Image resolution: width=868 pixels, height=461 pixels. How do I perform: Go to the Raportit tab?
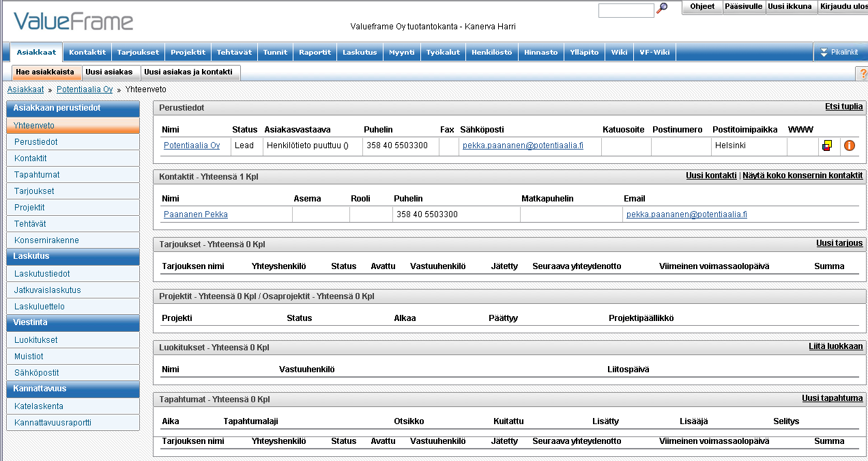tap(315, 52)
